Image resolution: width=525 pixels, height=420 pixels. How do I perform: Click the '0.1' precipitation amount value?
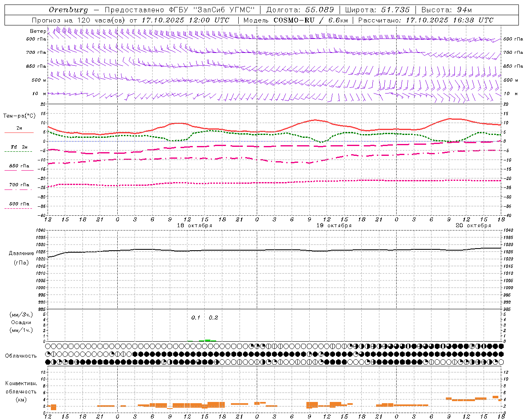coord(196,318)
